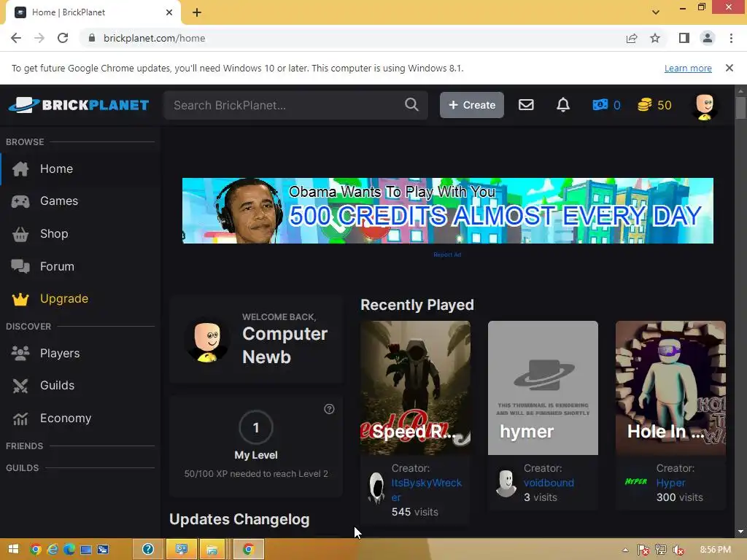Click the brickplanet.com/home address bar
The width and height of the screenshot is (747, 560).
click(x=155, y=38)
